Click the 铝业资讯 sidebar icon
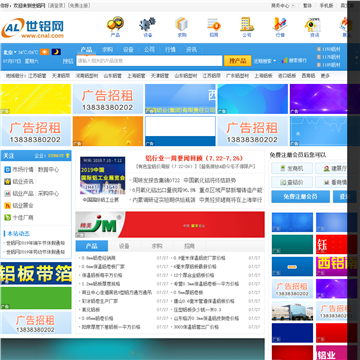 tap(7, 182)
